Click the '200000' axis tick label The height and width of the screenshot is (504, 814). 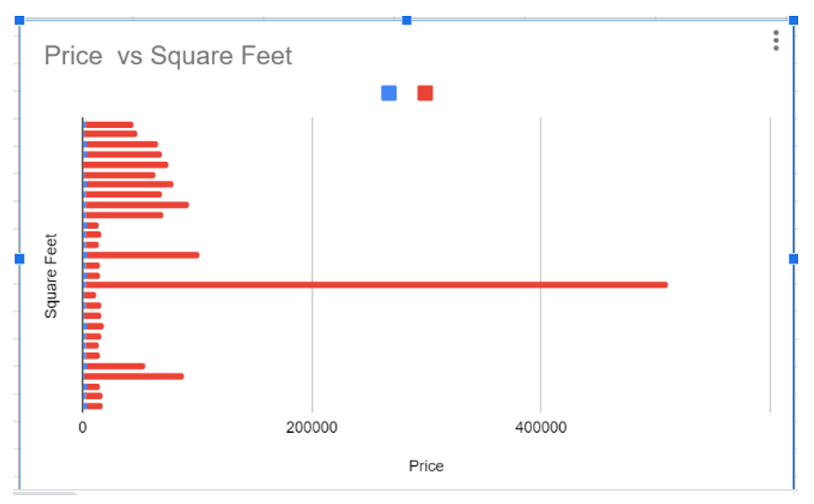click(312, 428)
